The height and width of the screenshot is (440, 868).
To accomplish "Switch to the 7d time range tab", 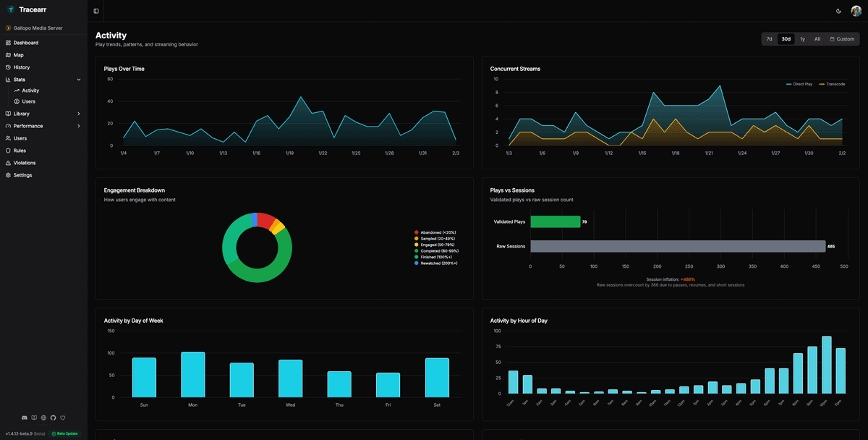I will (x=769, y=38).
